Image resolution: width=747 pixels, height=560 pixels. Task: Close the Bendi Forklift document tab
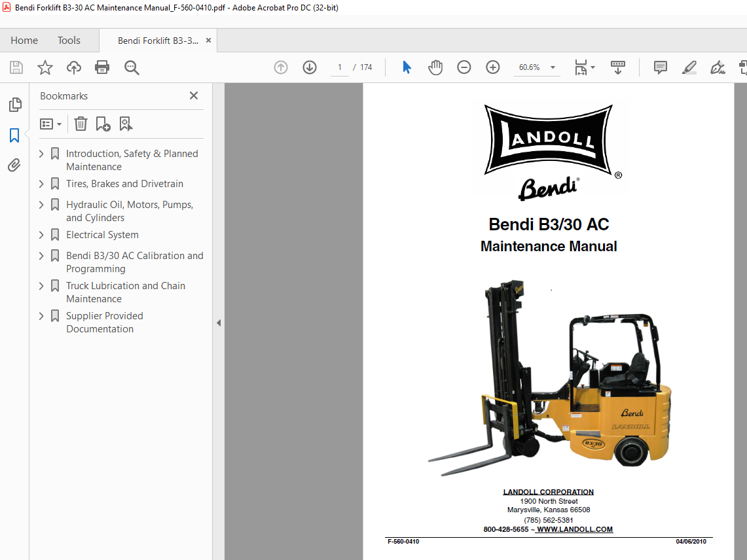coord(208,41)
